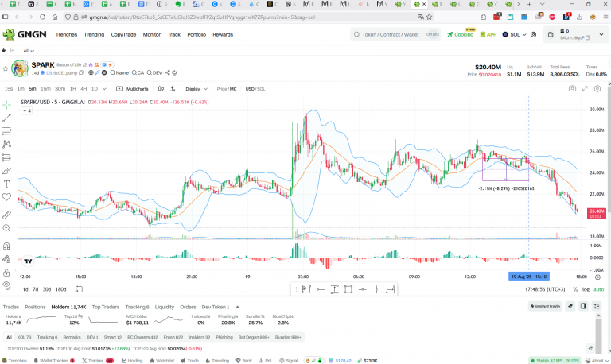Share the SPARK token page

pyautogui.click(x=168, y=72)
